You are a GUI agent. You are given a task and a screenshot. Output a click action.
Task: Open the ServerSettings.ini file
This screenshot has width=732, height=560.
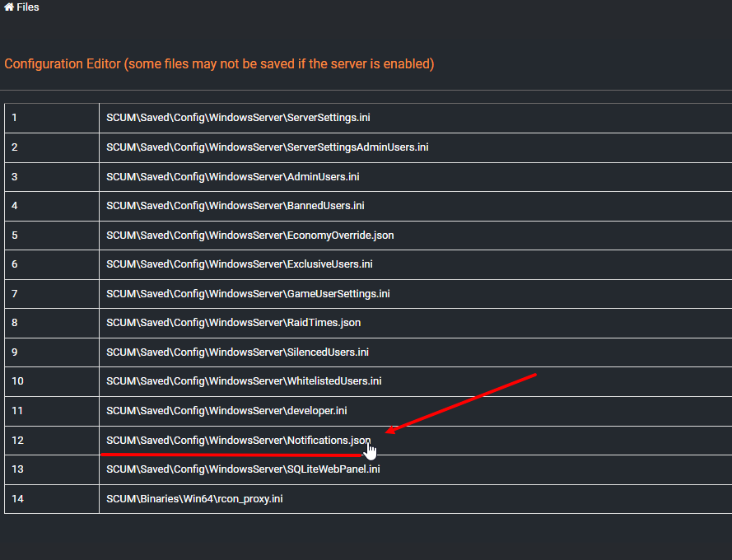pyautogui.click(x=238, y=118)
